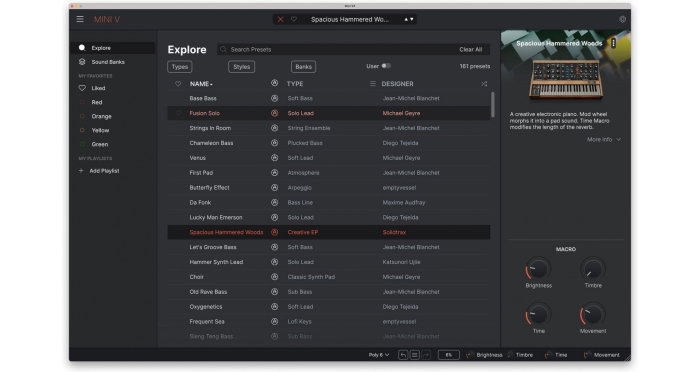Sort presets by NAME column

(201, 84)
